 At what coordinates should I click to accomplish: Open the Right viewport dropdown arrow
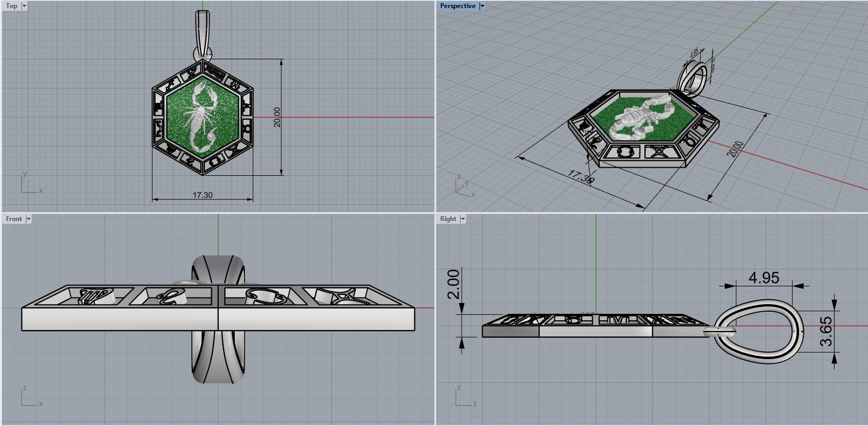click(x=463, y=219)
